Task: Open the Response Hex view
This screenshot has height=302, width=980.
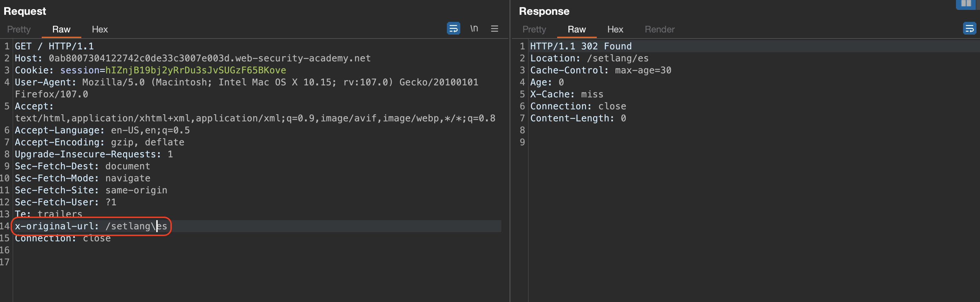Action: click(x=615, y=29)
